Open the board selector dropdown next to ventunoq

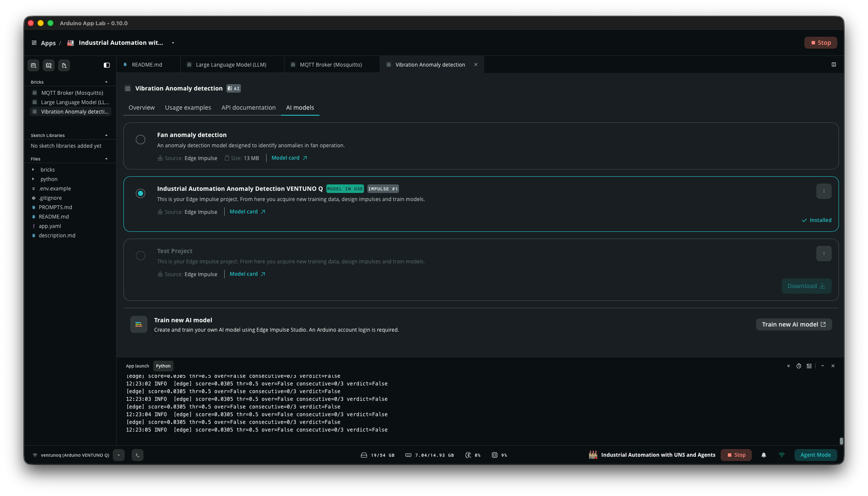pos(119,455)
